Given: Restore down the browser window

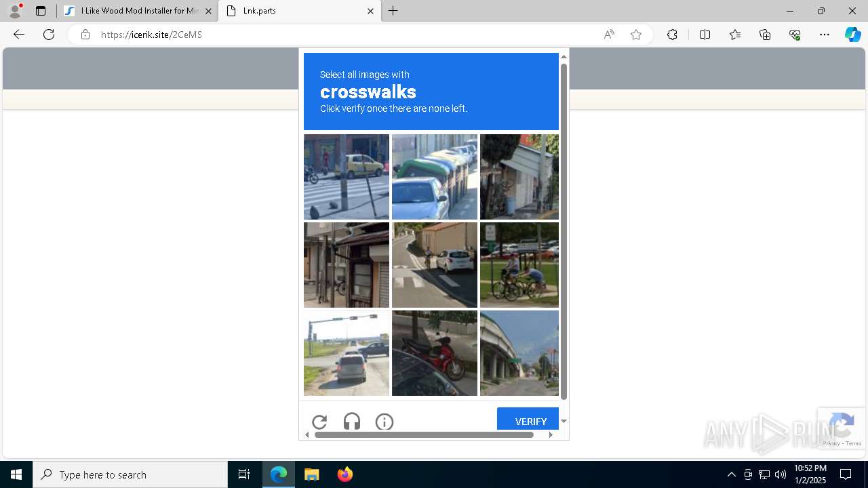Looking at the screenshot, I should (821, 11).
